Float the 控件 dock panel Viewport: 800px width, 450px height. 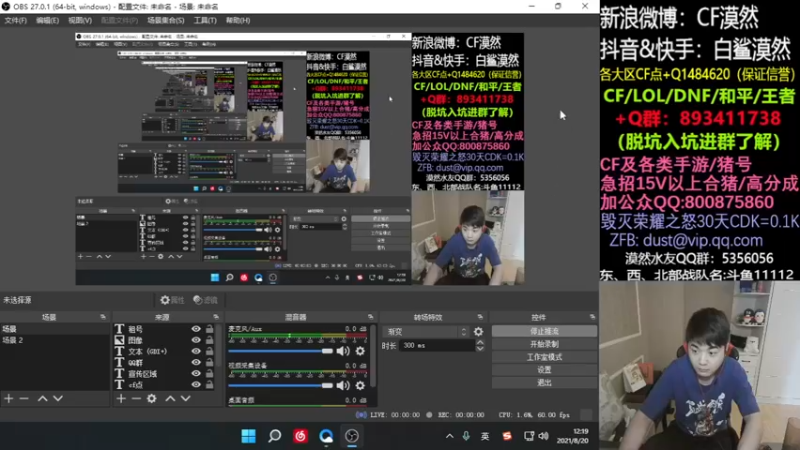coord(592,317)
